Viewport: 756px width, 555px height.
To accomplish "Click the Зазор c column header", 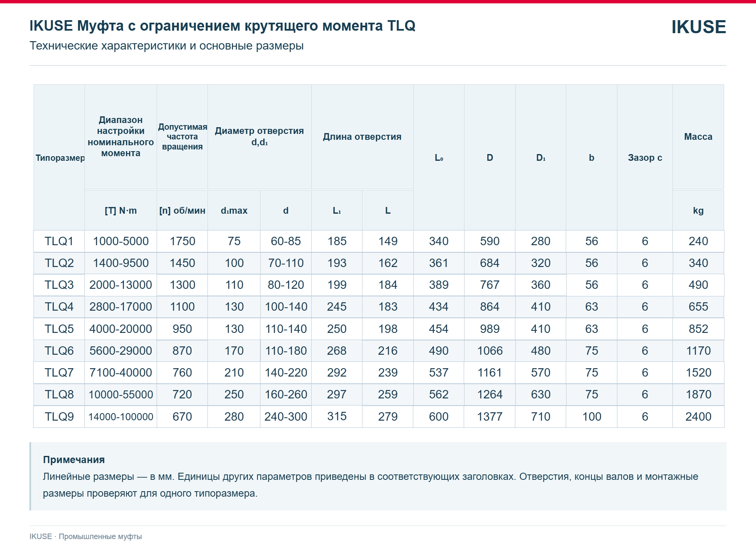I will pyautogui.click(x=645, y=157).
